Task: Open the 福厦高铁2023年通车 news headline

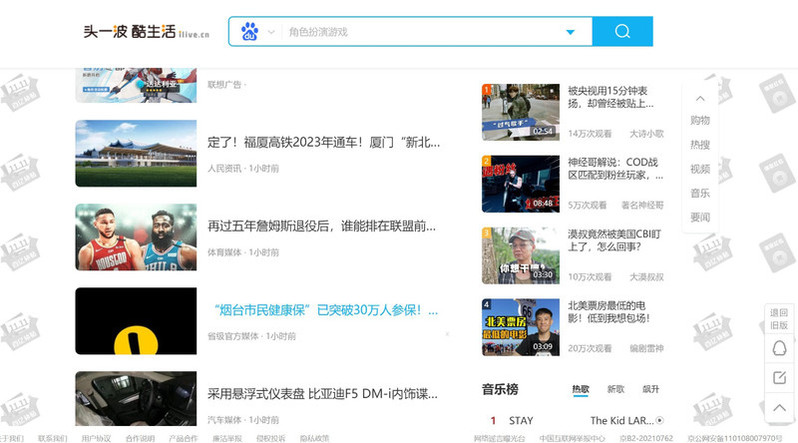Action: (x=322, y=142)
